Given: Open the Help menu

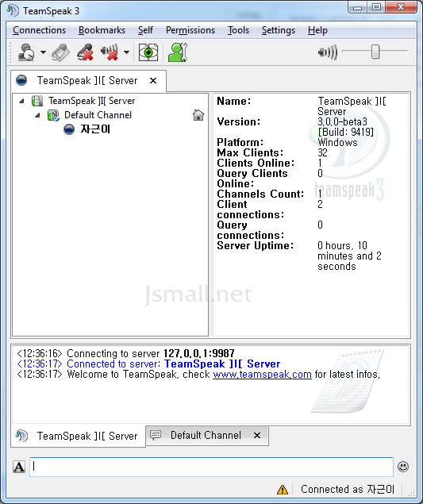Looking at the screenshot, I should [x=317, y=30].
